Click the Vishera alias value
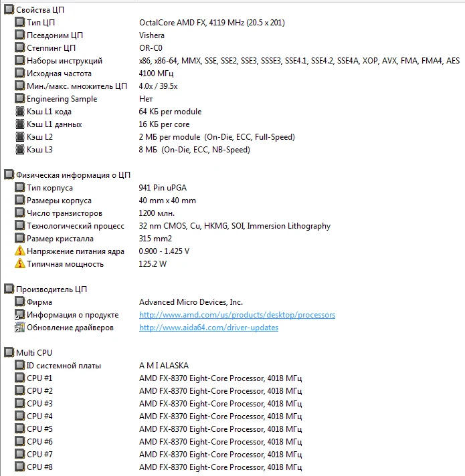The image size is (465, 476). coord(152,35)
